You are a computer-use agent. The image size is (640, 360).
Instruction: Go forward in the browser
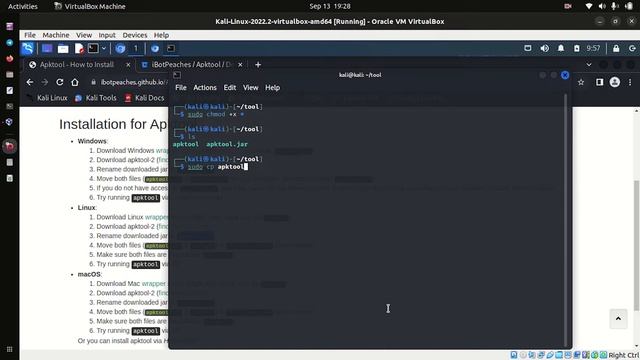[44, 82]
